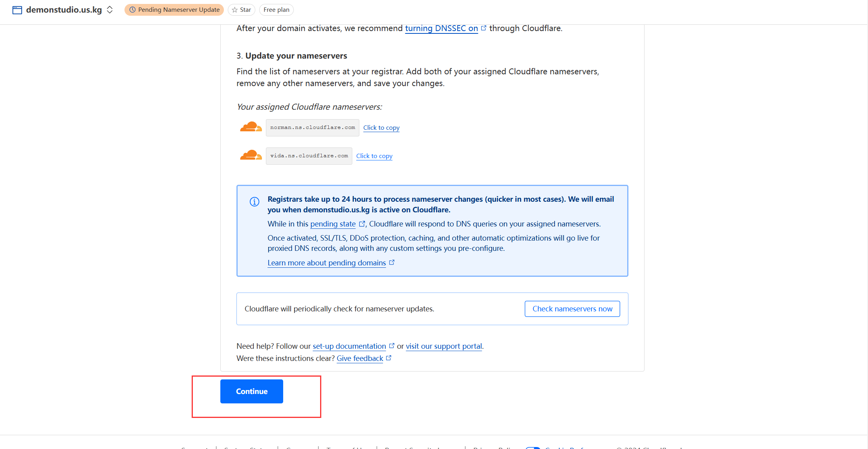Image resolution: width=868 pixels, height=449 pixels.
Task: Click Cloudflare logo beside norman nameserver
Action: coord(251,127)
